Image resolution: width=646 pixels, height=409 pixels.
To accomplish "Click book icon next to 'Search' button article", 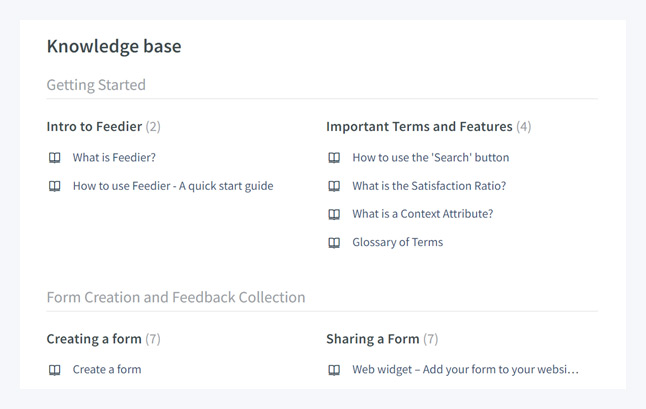I will [334, 158].
